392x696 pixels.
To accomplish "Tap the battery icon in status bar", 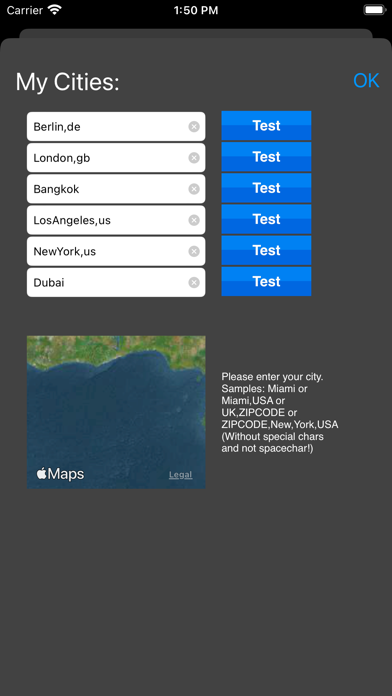I will coord(374,10).
